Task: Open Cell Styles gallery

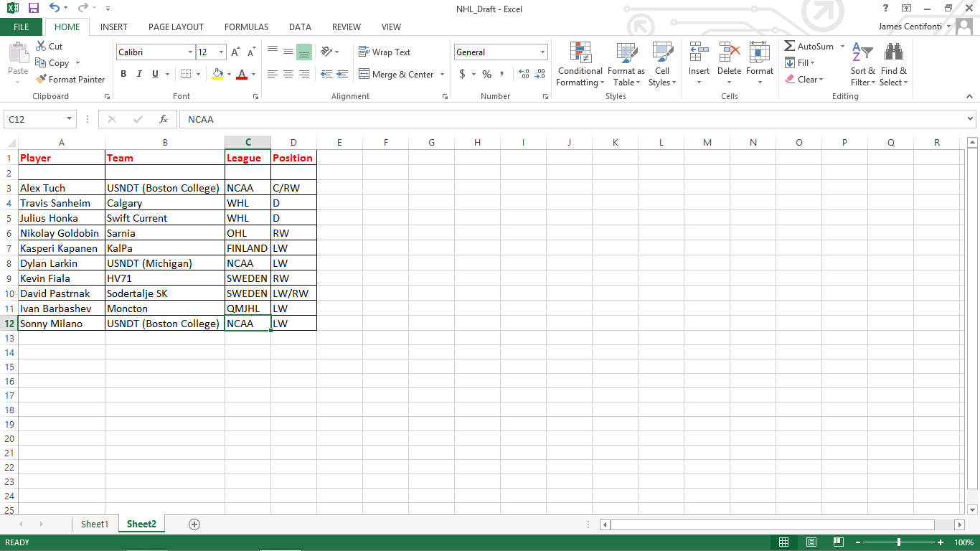Action: (662, 65)
